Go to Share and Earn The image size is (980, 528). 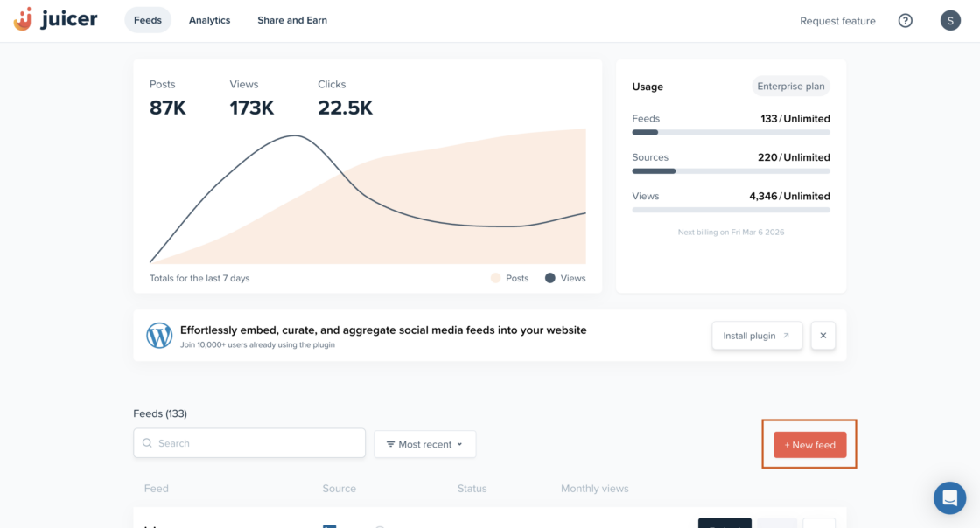click(x=292, y=20)
